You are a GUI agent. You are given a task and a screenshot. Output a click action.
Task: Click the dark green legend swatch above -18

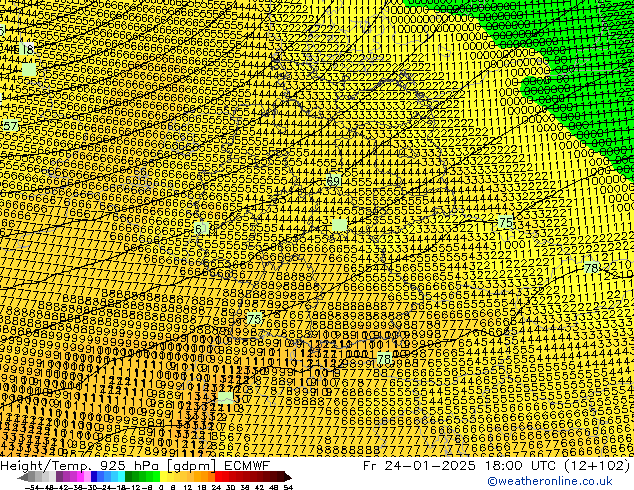point(129,477)
